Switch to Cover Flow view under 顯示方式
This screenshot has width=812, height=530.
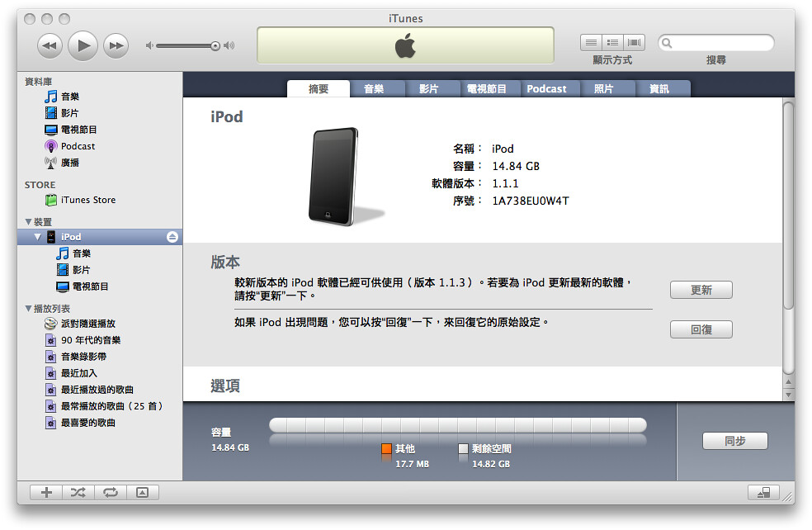pos(634,42)
